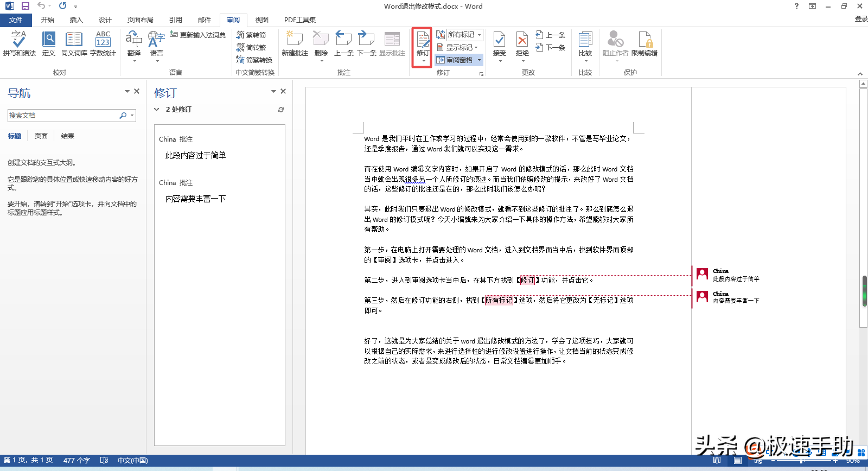Click the 拼写和语法 spelling check icon
868x471 pixels.
tap(19, 43)
